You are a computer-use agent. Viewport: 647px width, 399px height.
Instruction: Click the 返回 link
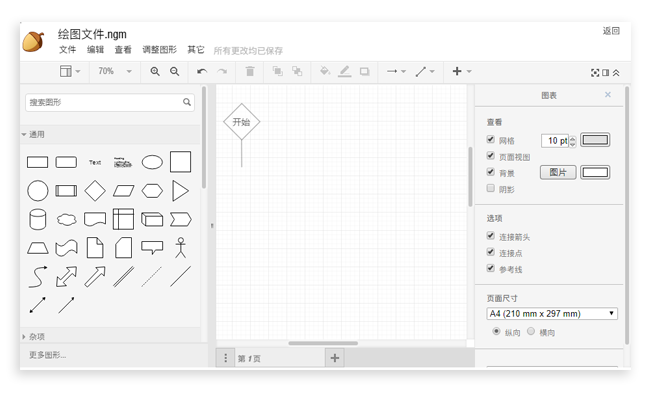[x=611, y=31]
